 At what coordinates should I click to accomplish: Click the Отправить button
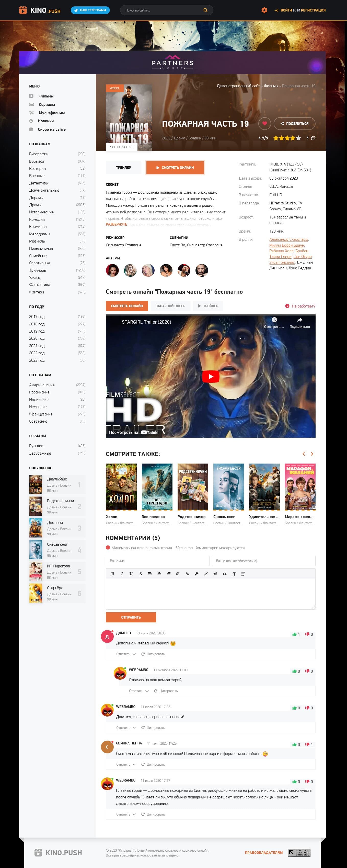(x=131, y=617)
